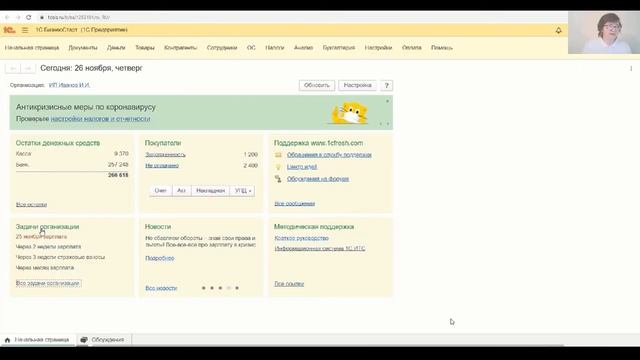Click the envelope icon for support request

tap(278, 155)
